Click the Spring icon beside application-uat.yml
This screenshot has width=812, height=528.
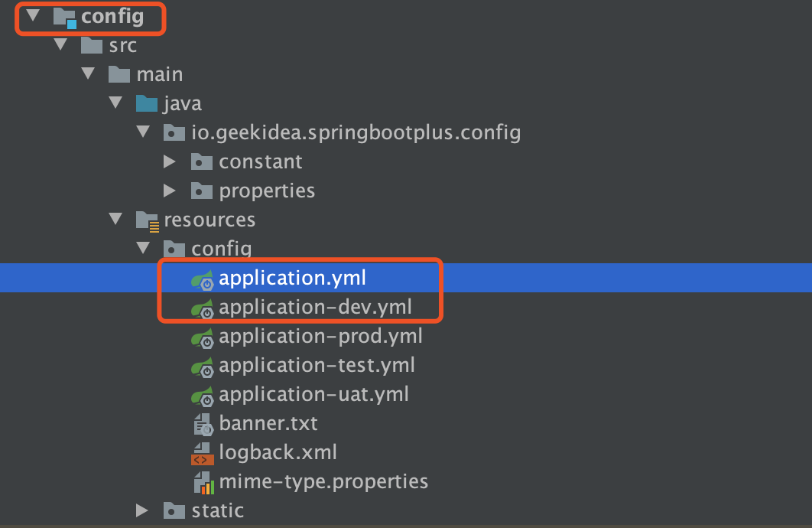coord(202,395)
